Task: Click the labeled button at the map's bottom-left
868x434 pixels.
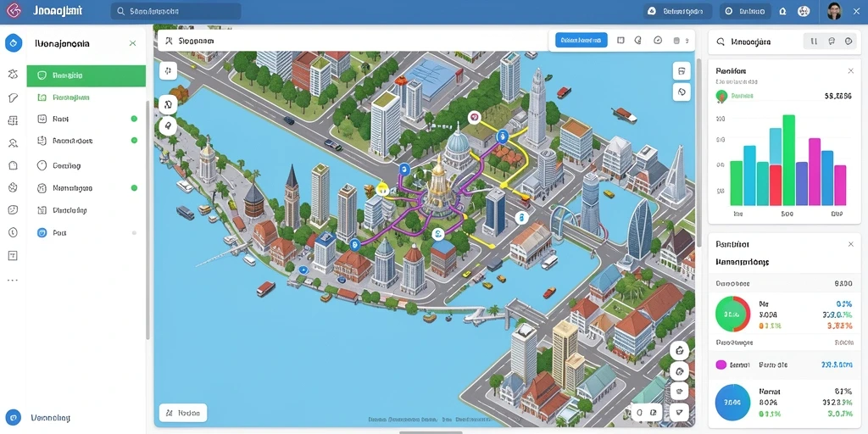Action: pos(183,413)
